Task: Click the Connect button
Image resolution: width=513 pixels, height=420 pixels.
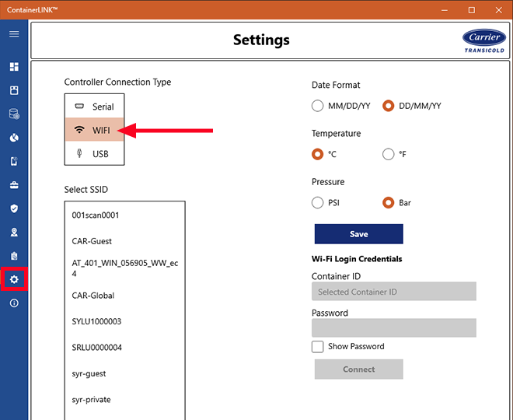Action: click(x=358, y=369)
